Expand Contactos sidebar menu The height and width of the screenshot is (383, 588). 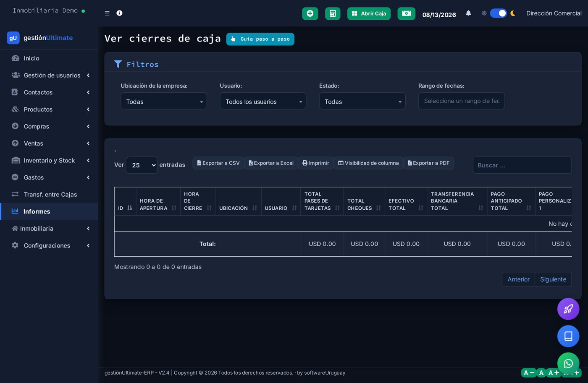pos(49,92)
